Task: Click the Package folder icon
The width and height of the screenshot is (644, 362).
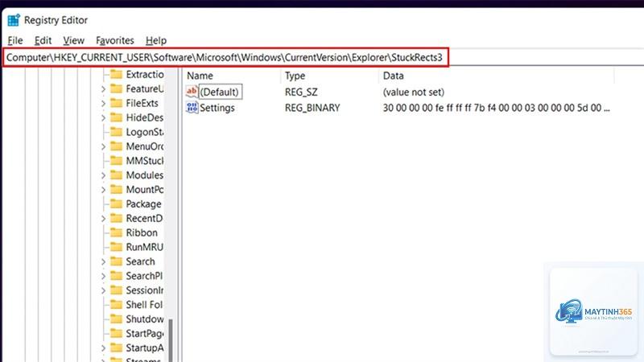Action: pyautogui.click(x=116, y=204)
